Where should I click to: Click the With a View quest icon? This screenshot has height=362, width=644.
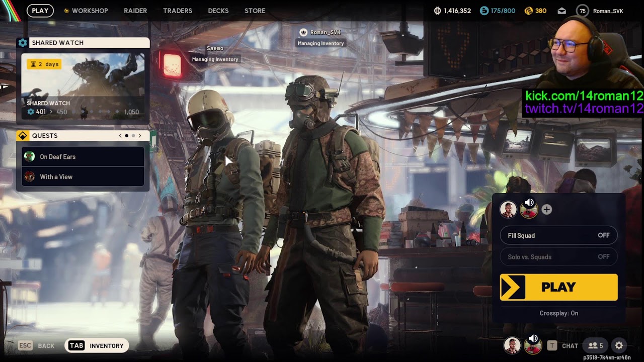click(x=30, y=176)
